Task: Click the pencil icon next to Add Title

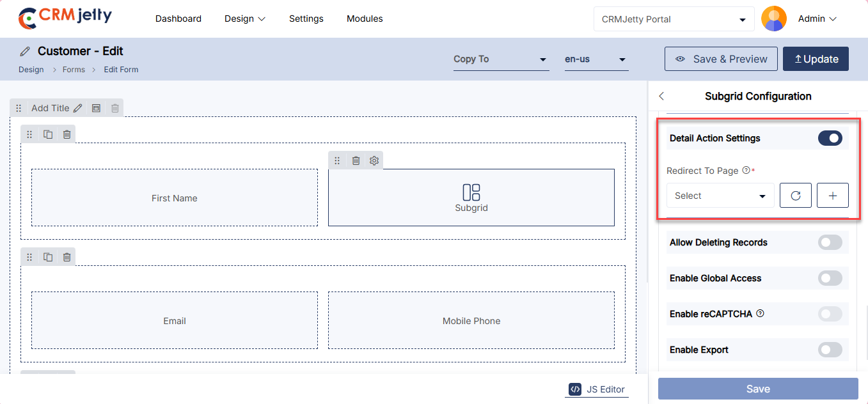Action: pyautogui.click(x=78, y=108)
